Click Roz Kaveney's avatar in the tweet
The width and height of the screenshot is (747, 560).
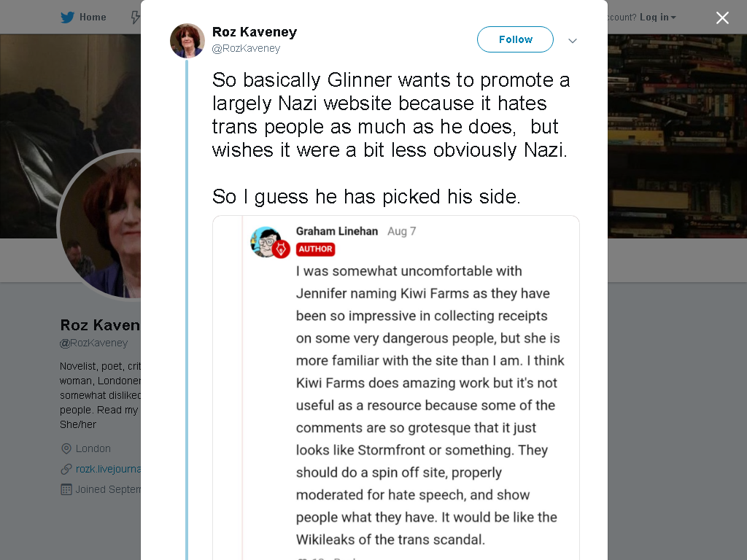click(x=187, y=41)
